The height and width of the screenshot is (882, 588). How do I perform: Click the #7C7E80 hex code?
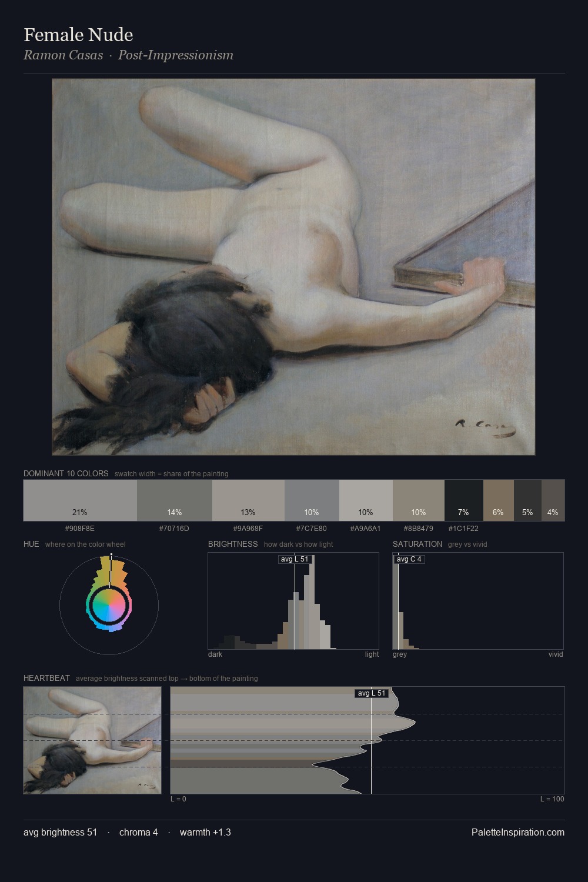pos(312,529)
